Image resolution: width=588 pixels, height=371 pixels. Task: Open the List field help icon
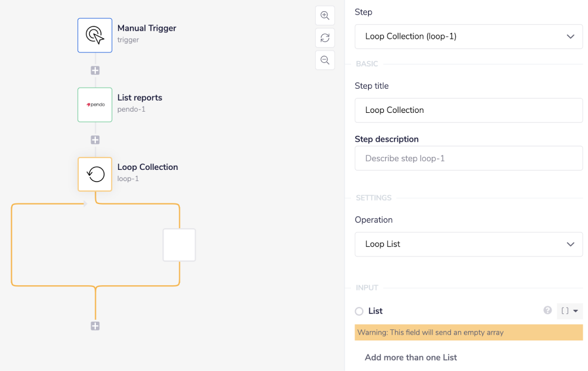point(547,310)
